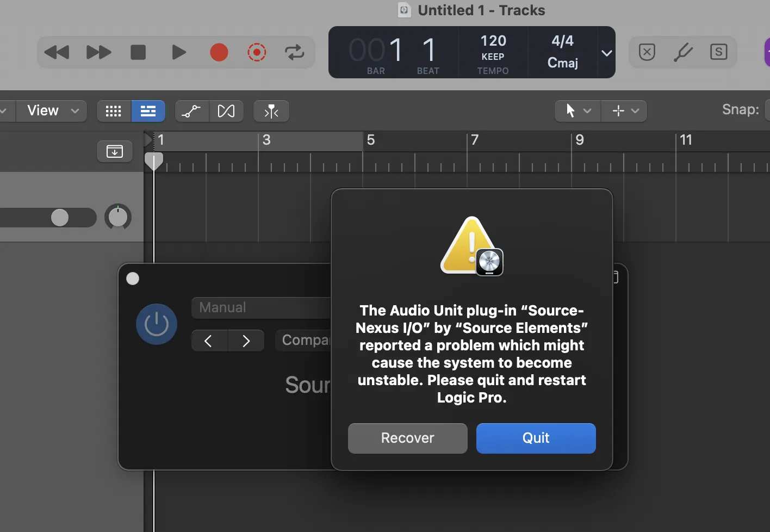Click the Compare button in plug-in window
The width and height of the screenshot is (770, 532).
(303, 341)
